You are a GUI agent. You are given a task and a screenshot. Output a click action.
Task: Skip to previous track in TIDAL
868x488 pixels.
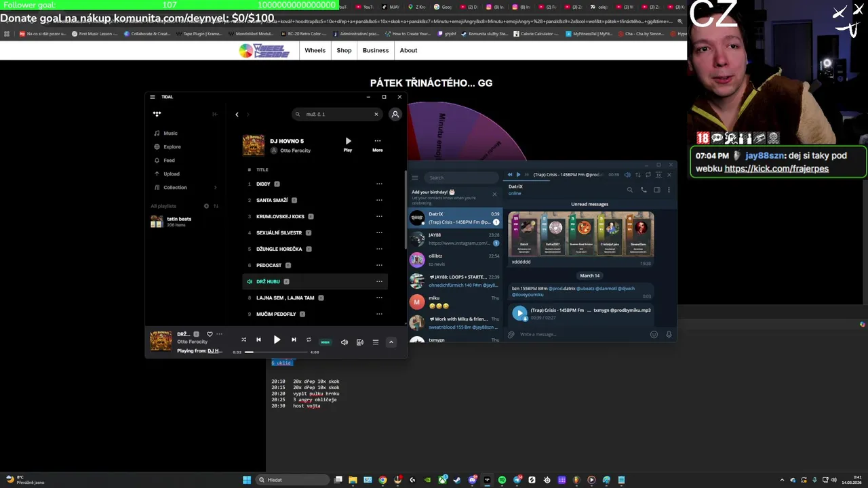pyautogui.click(x=258, y=340)
